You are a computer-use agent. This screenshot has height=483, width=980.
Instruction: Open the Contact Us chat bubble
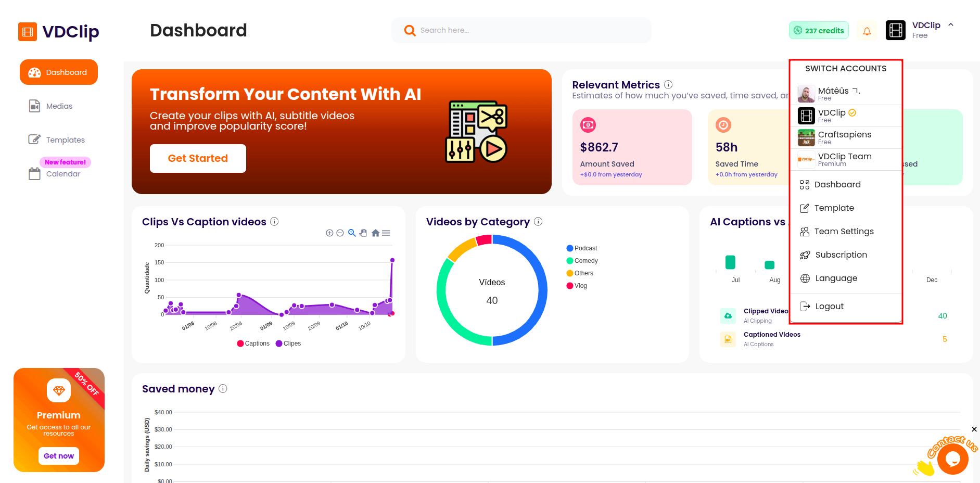click(x=952, y=459)
